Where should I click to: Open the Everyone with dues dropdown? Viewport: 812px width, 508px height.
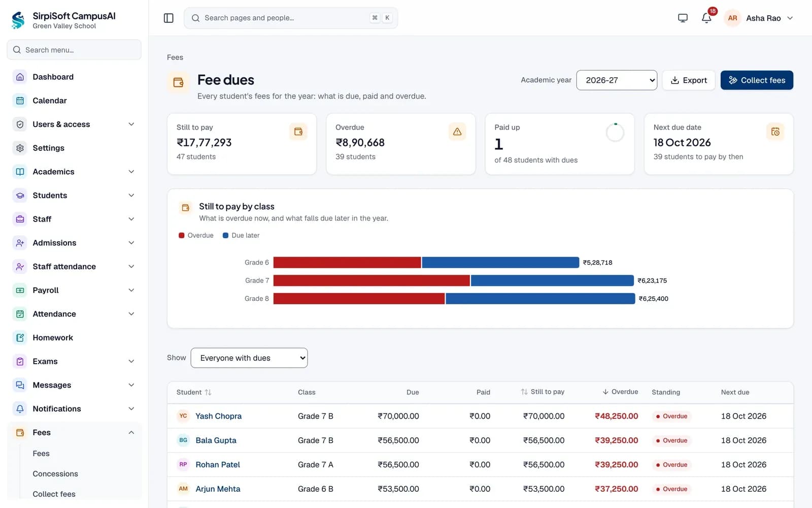(249, 358)
